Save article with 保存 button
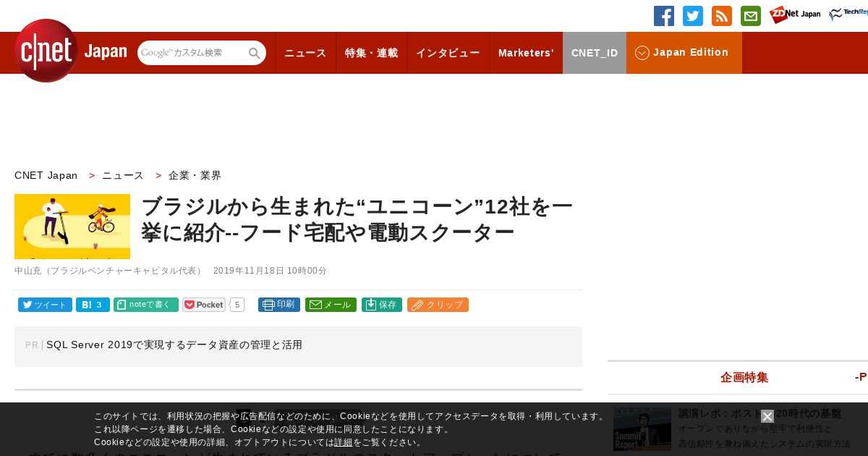Image resolution: width=868 pixels, height=456 pixels. pos(382,305)
